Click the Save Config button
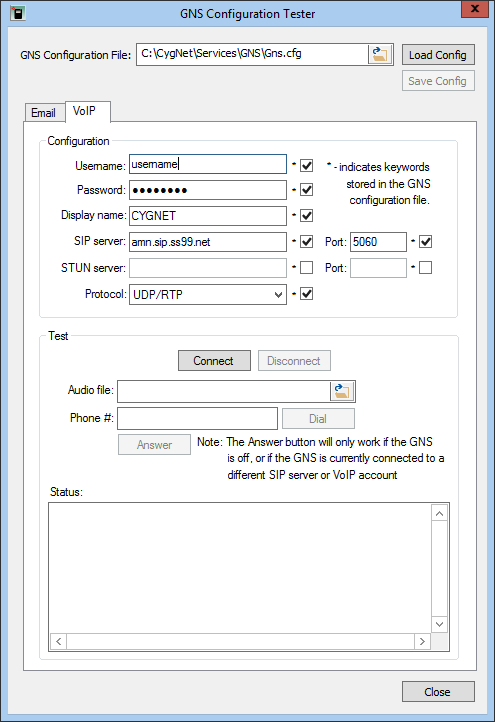This screenshot has width=495, height=722. click(438, 81)
